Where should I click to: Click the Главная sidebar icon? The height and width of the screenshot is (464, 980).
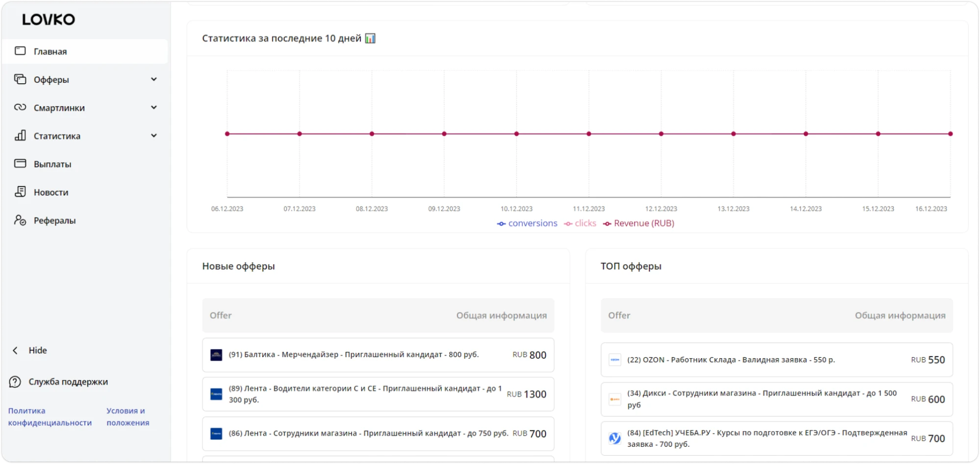[x=20, y=51]
